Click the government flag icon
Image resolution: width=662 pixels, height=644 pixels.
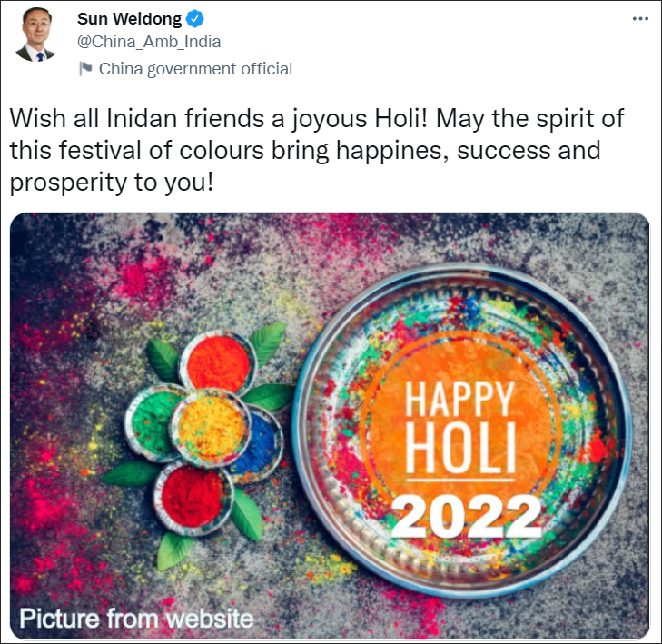coord(85,68)
